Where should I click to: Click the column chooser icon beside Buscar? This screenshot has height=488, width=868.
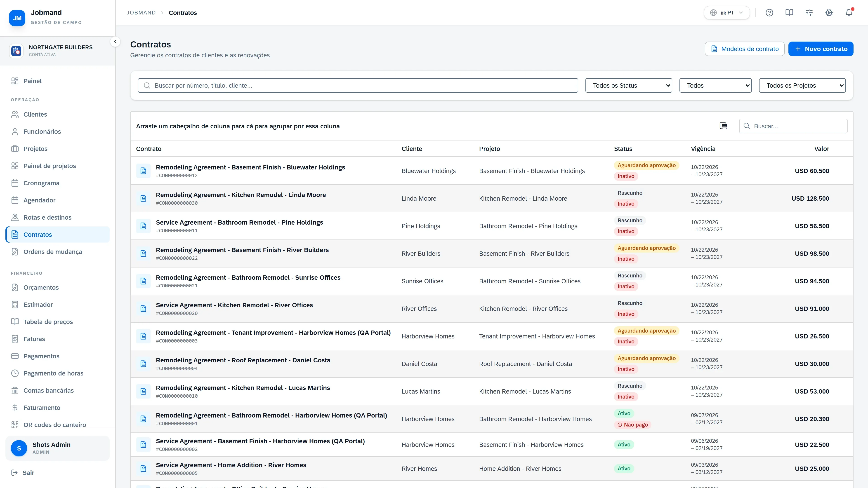(x=723, y=126)
